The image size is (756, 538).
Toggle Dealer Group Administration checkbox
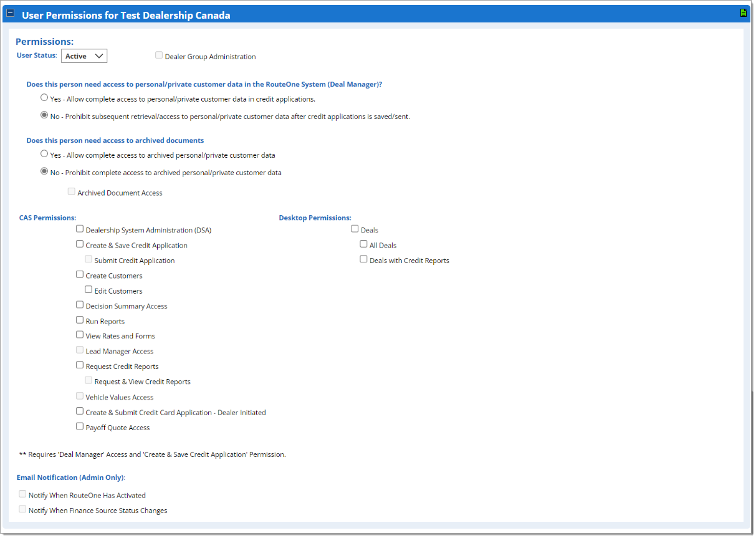click(x=159, y=55)
